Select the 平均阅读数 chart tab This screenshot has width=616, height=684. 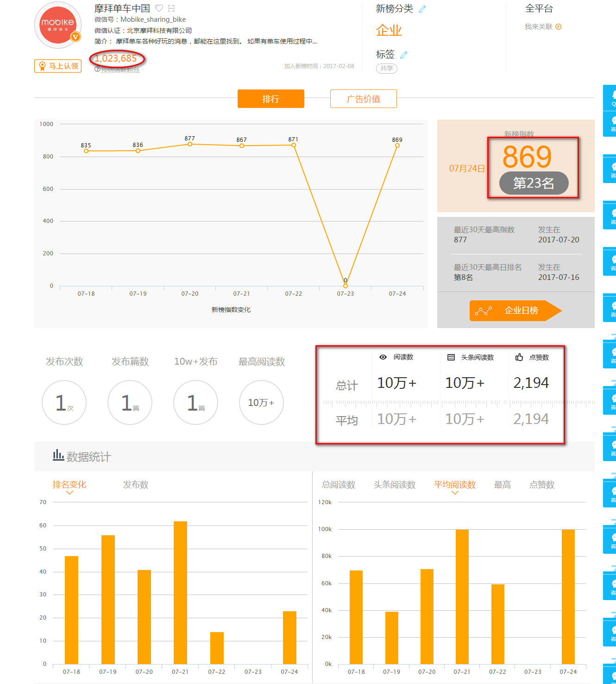pyautogui.click(x=455, y=485)
